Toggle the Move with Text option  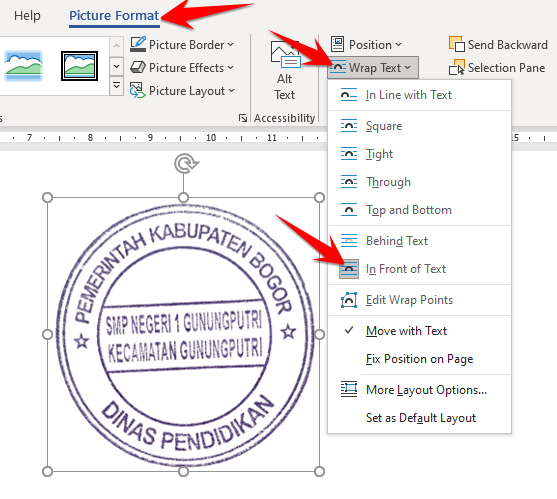(x=419, y=331)
